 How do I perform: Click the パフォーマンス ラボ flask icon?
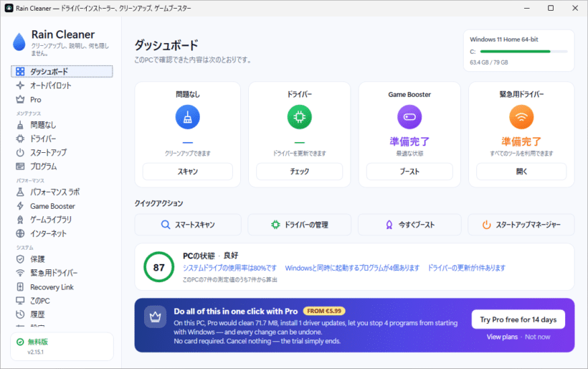point(20,192)
